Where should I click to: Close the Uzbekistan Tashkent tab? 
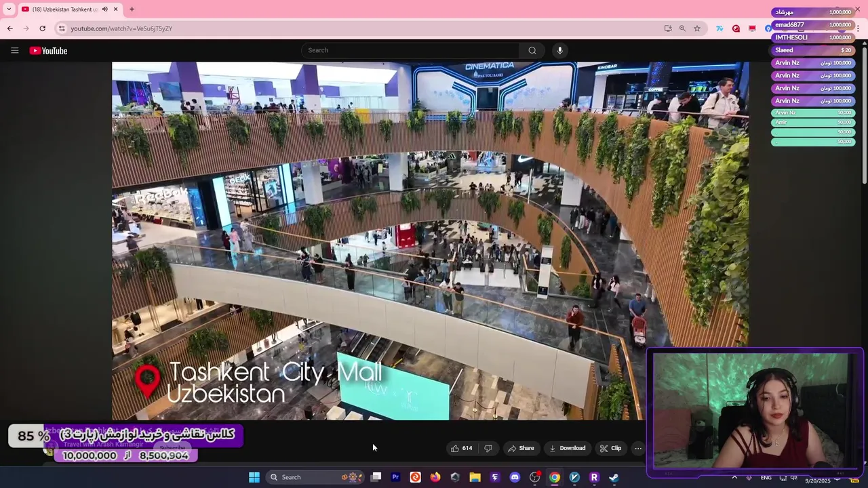click(115, 9)
